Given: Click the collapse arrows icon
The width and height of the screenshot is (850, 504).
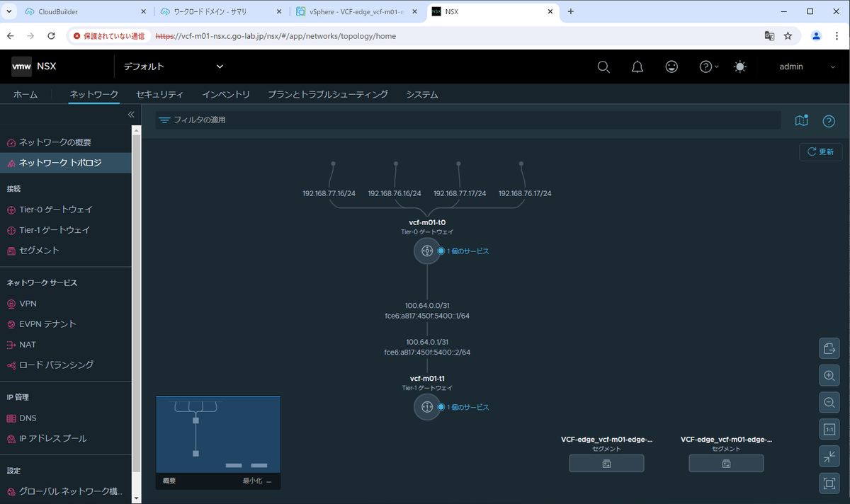Looking at the screenshot, I should click(829, 456).
